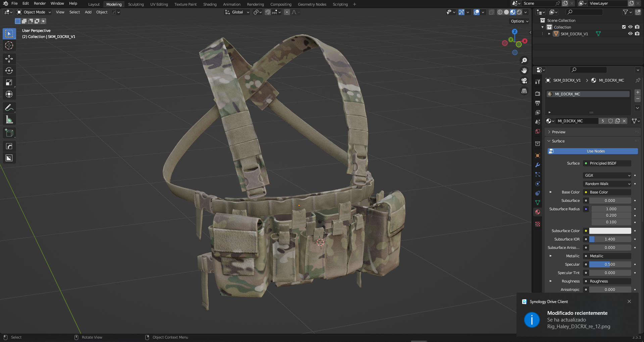Open the Options dropdown in viewport
Viewport: 644px width, 342px height.
[x=519, y=21]
